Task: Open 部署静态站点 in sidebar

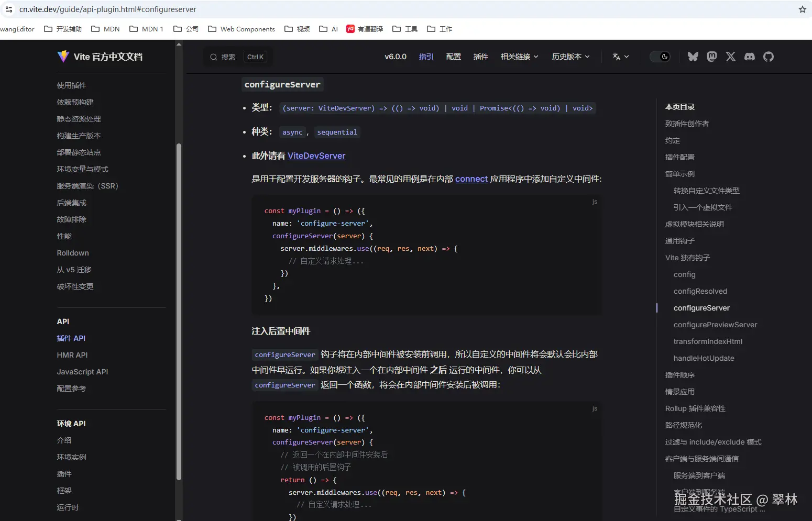Action: pos(79,152)
